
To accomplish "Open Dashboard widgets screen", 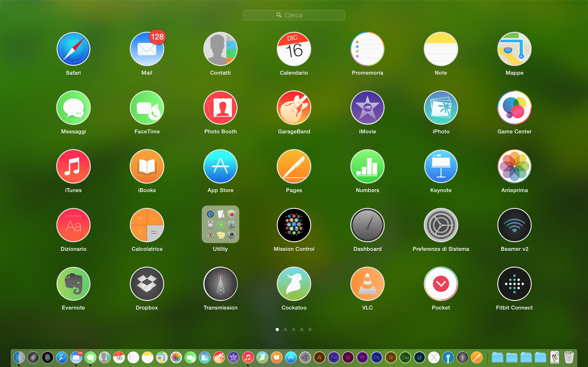I will pyautogui.click(x=367, y=225).
